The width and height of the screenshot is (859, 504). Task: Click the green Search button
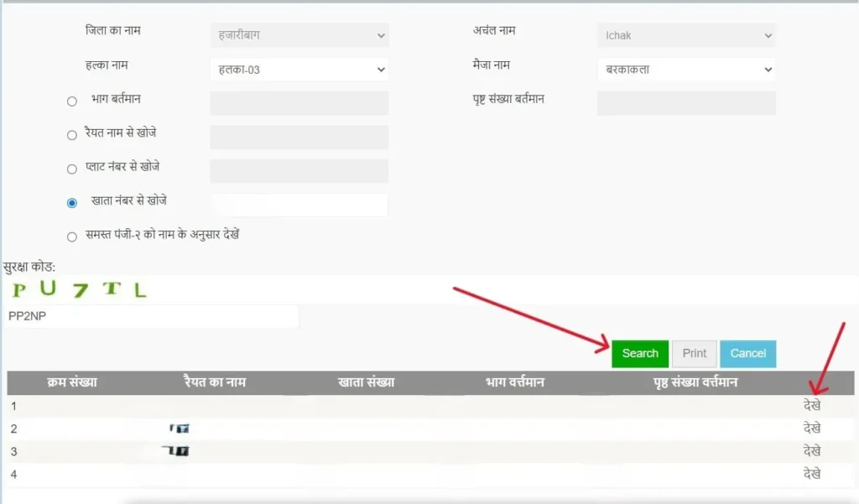[x=640, y=354]
